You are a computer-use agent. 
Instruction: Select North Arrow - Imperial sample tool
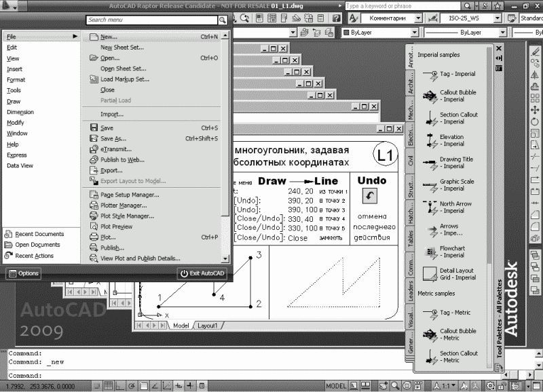click(x=447, y=208)
